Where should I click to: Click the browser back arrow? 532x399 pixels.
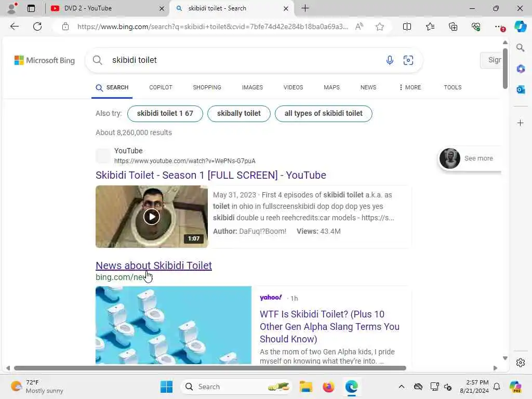[14, 26]
